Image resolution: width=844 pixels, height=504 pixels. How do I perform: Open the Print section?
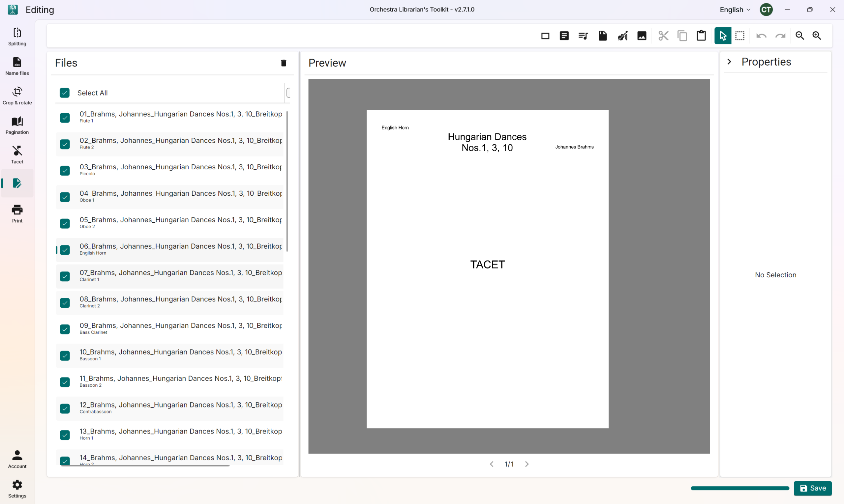(x=17, y=214)
